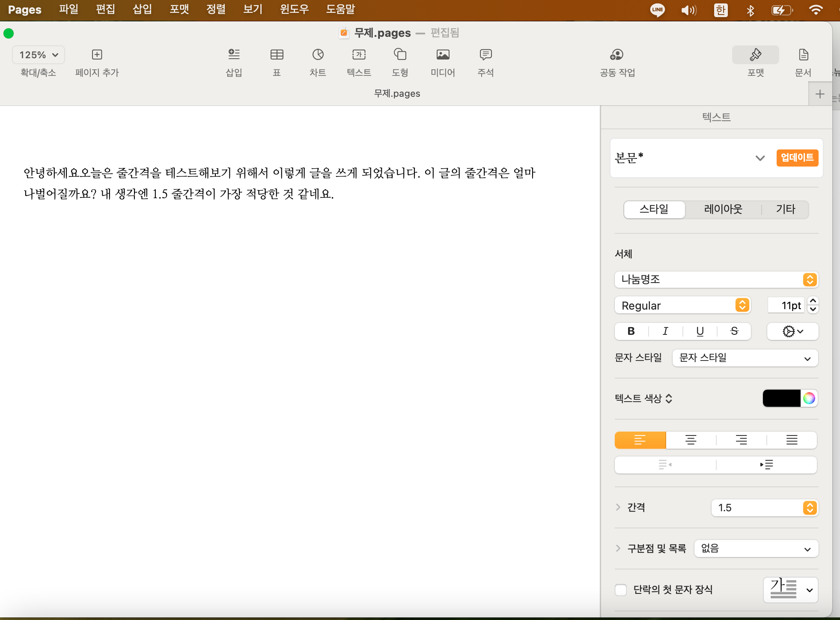This screenshot has height=620, width=840.
Task: Click the 11pt font size field
Action: 786,305
